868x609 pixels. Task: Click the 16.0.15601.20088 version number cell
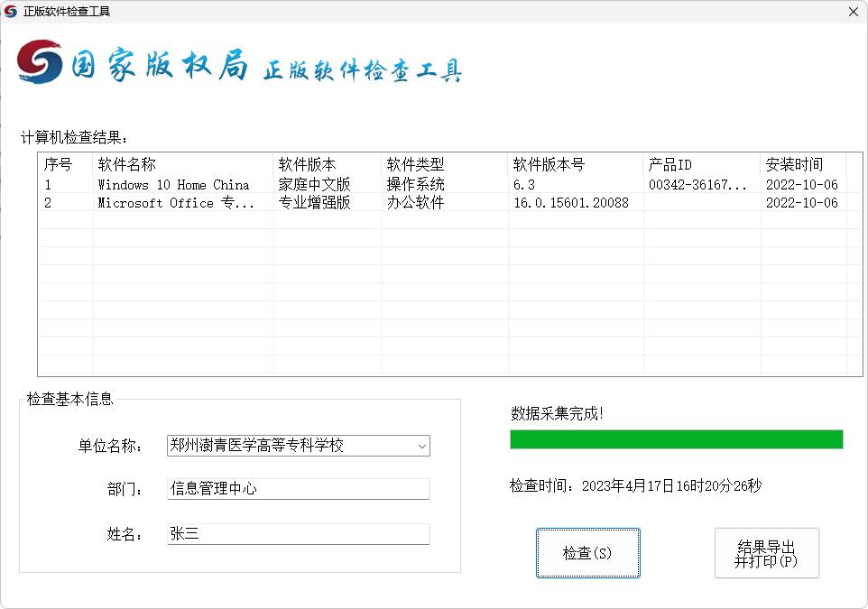571,203
